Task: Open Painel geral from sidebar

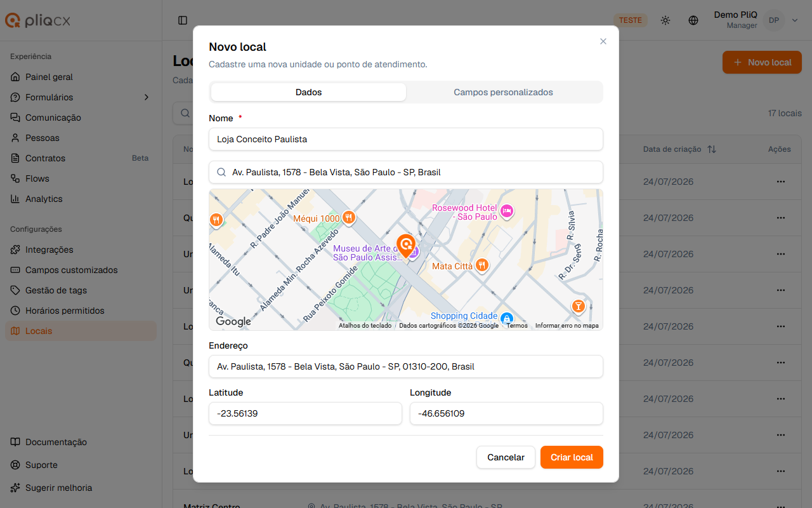Action: click(x=81, y=77)
